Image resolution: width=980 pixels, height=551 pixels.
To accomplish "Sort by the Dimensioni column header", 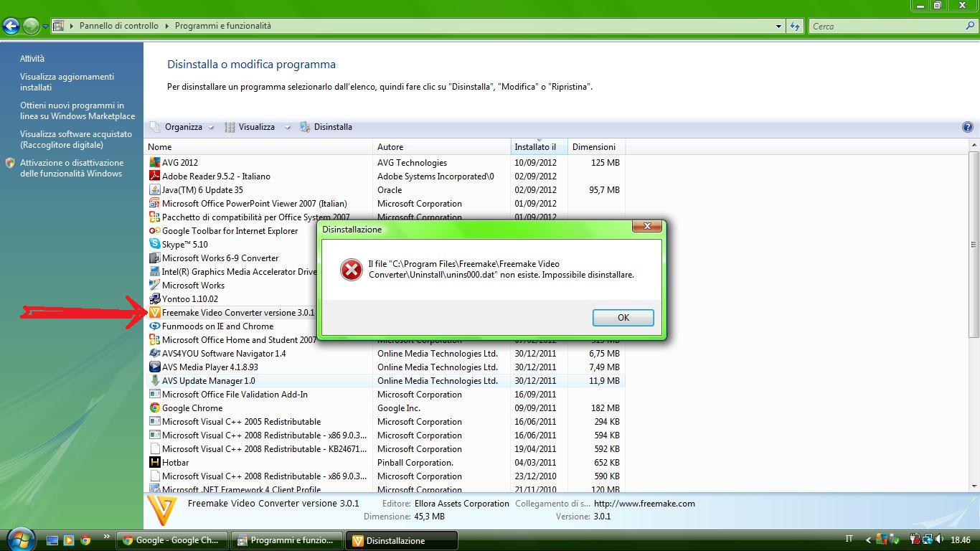I will (x=596, y=146).
